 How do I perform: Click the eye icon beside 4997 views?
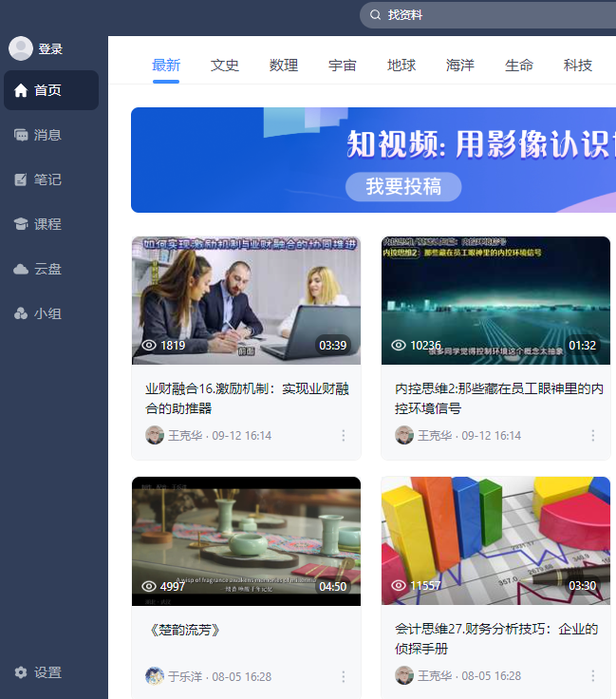149,586
